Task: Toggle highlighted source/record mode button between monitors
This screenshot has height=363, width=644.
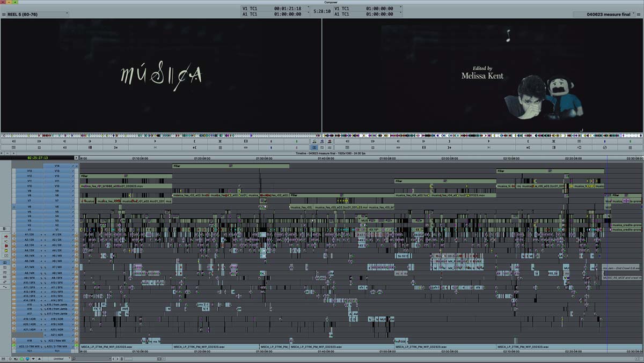Action: pyautogui.click(x=314, y=147)
